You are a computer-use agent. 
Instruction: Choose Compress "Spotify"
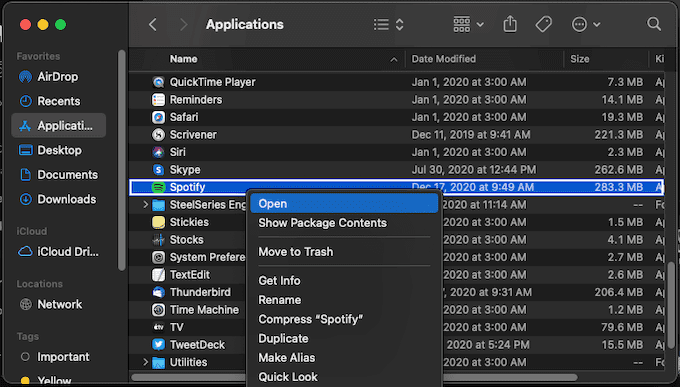point(344,319)
